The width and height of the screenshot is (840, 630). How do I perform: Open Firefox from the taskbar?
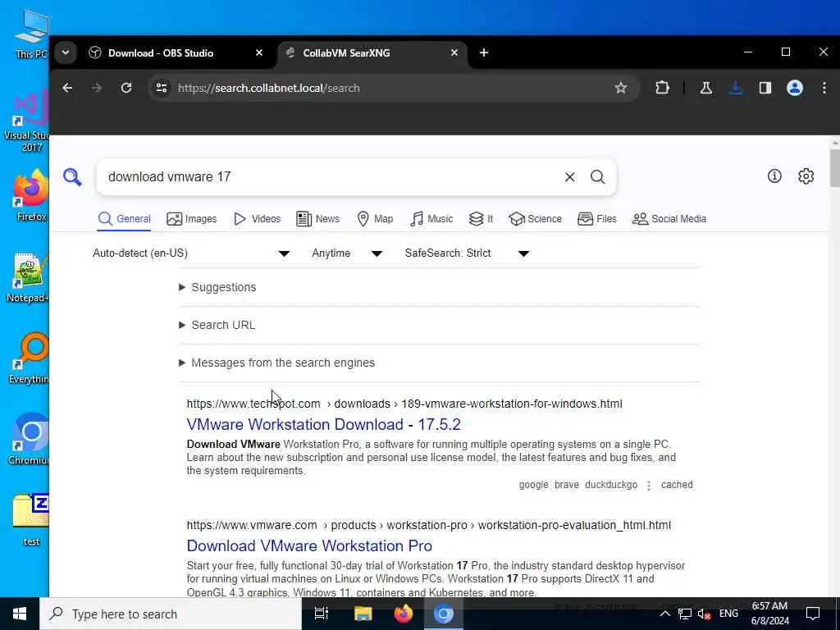[404, 614]
